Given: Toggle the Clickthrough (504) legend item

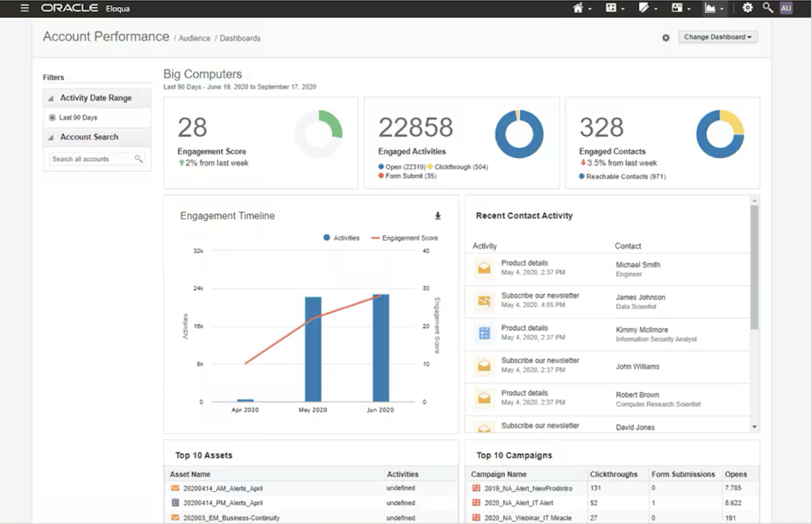Looking at the screenshot, I should [x=458, y=167].
